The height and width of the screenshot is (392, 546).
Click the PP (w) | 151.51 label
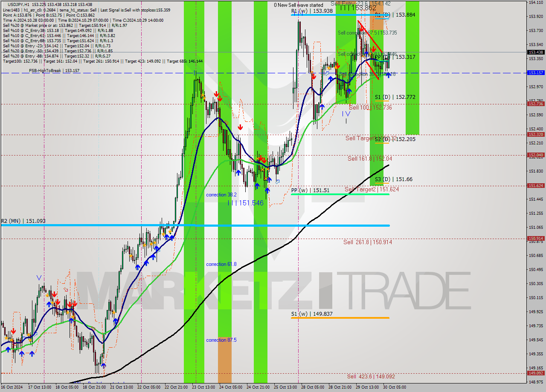click(x=310, y=190)
